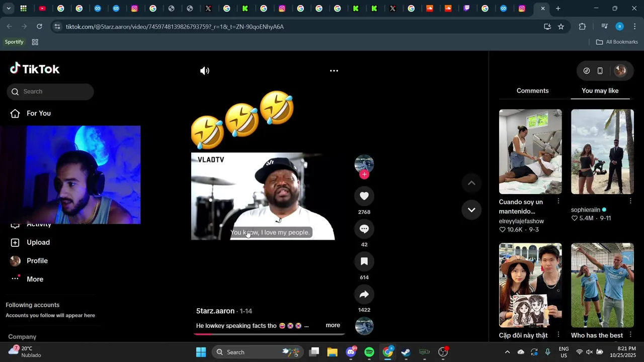The width and height of the screenshot is (644, 362).
Task: Save video with the bookmark icon
Action: point(364,261)
